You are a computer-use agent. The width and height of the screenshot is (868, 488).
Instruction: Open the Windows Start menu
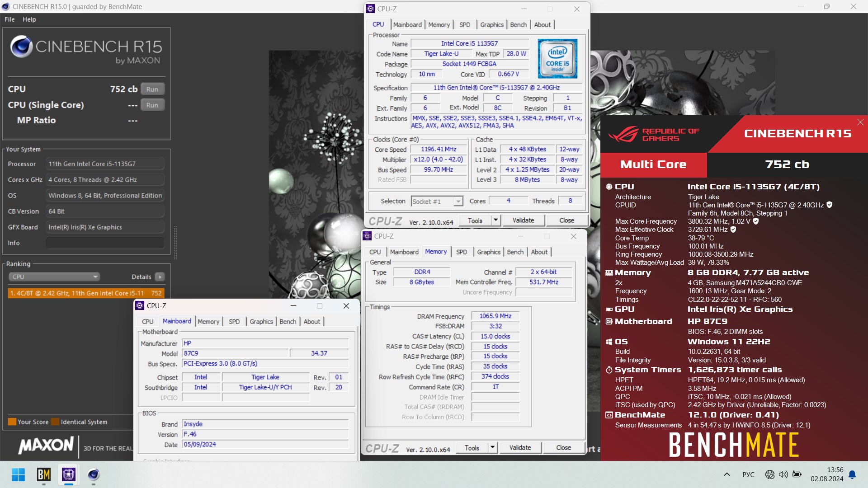click(19, 474)
